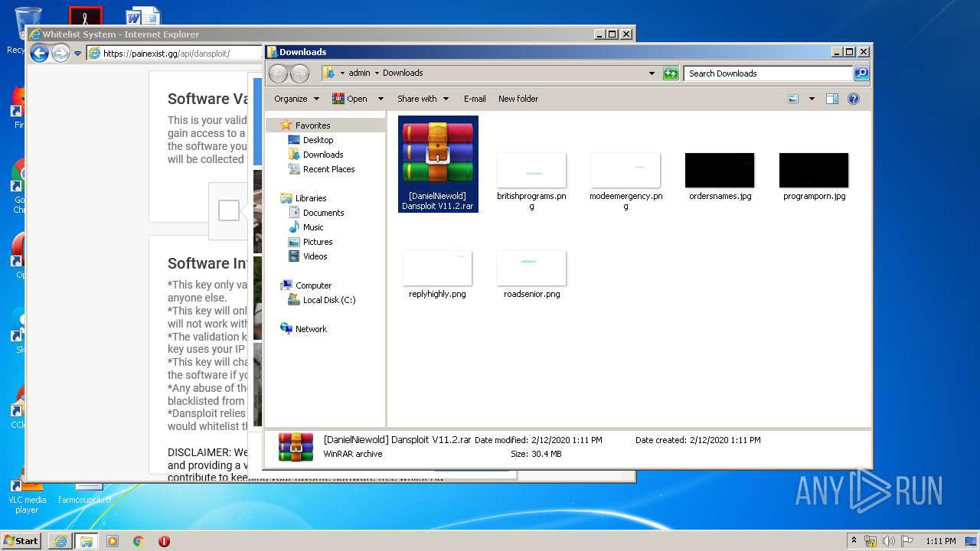The height and width of the screenshot is (551, 980).
Task: Launch Windows Media Player from taskbar
Action: pos(113,541)
